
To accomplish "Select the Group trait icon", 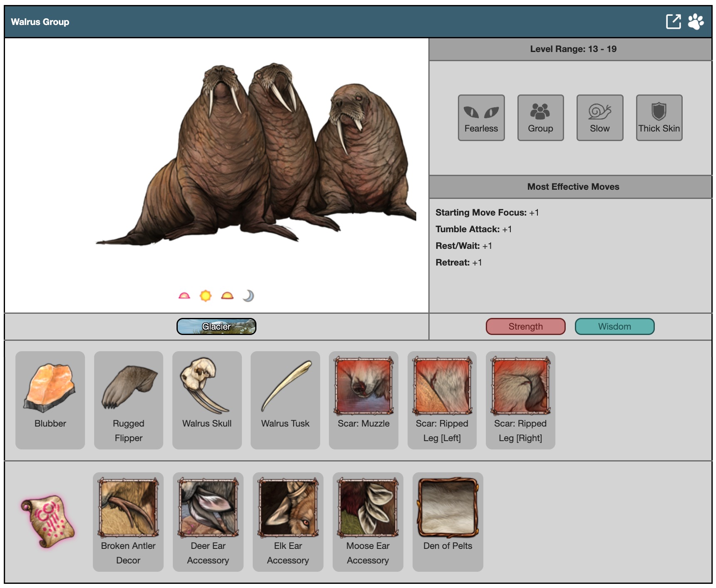I will pos(540,118).
